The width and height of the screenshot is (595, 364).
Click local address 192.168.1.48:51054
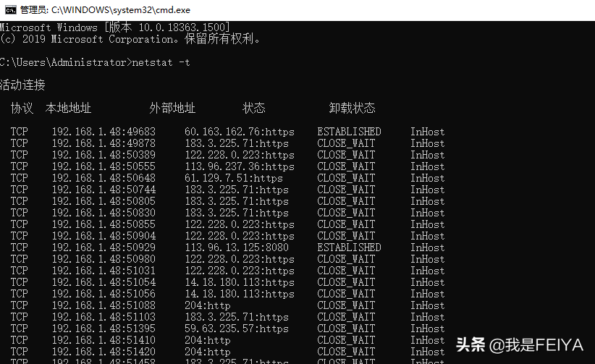[x=104, y=282]
